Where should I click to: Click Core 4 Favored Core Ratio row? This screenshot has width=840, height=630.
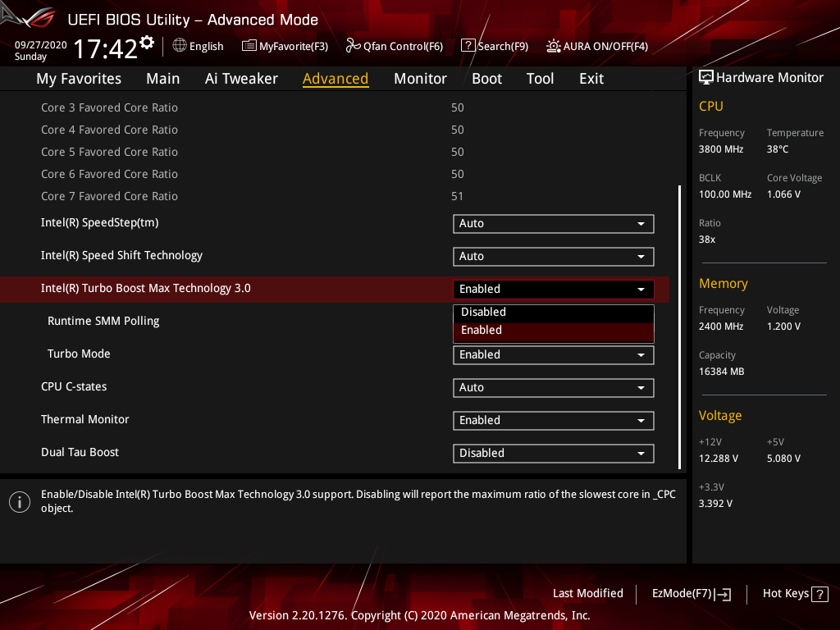coord(252,130)
